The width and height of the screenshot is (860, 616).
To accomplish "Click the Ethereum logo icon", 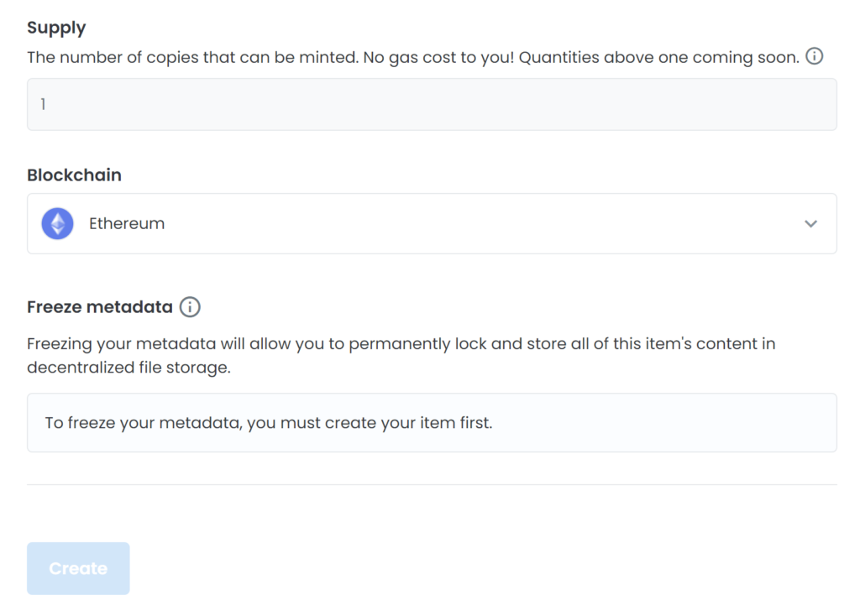I will click(x=58, y=223).
